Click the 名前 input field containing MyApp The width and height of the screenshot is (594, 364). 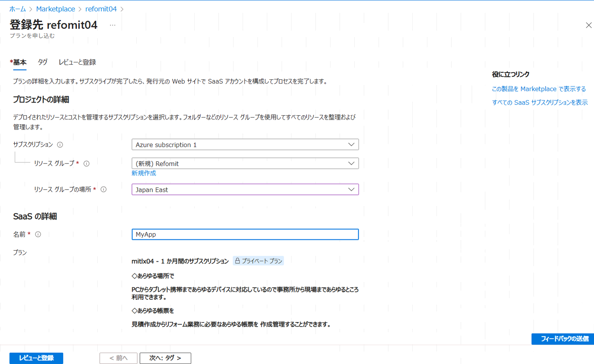(245, 234)
